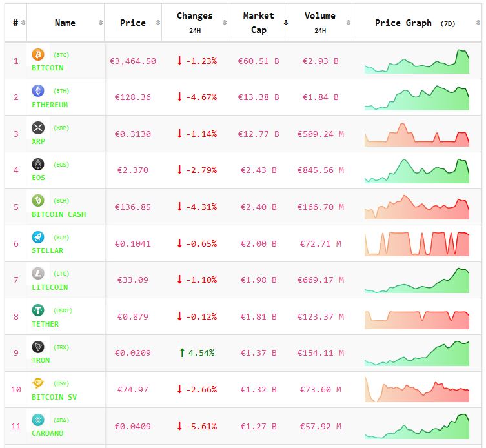Click the Ethereum coin logo icon

(x=38, y=91)
